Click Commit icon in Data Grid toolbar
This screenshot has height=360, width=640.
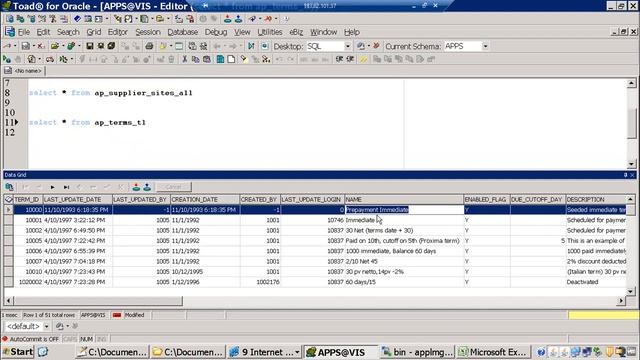[x=136, y=187]
